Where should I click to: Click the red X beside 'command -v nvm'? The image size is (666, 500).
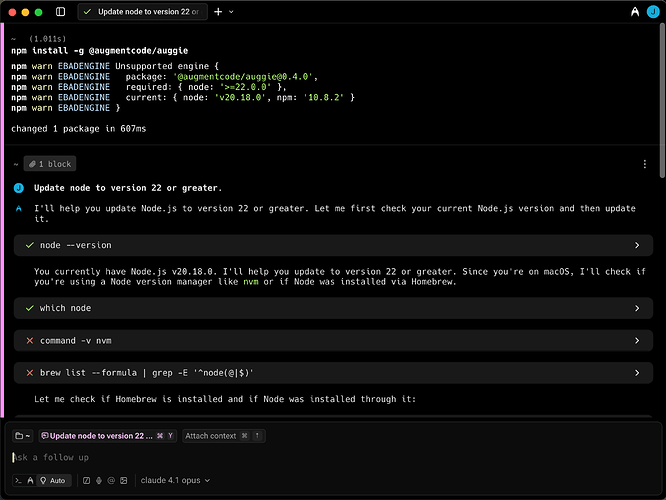coord(30,341)
